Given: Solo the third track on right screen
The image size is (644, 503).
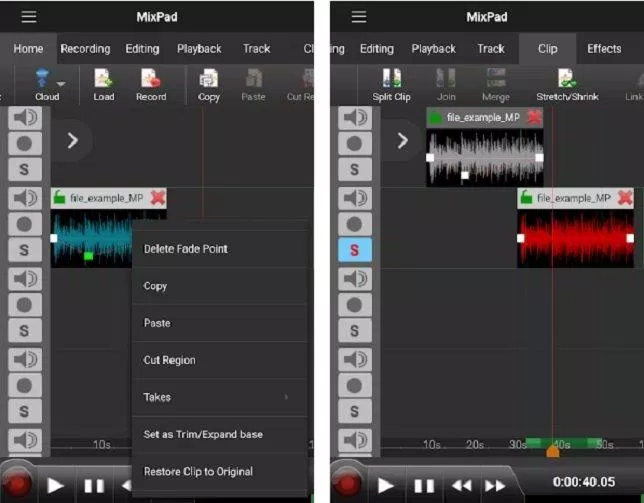Looking at the screenshot, I should pyautogui.click(x=354, y=331).
